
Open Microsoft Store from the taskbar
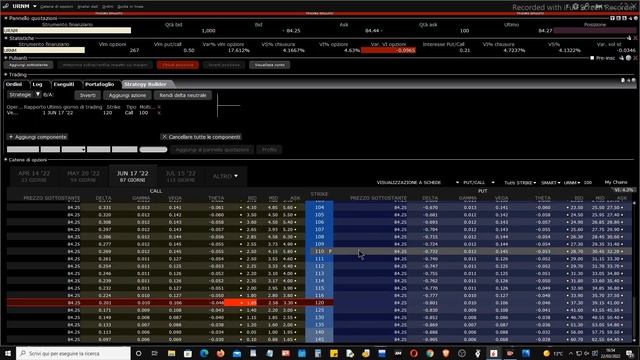[188, 353]
